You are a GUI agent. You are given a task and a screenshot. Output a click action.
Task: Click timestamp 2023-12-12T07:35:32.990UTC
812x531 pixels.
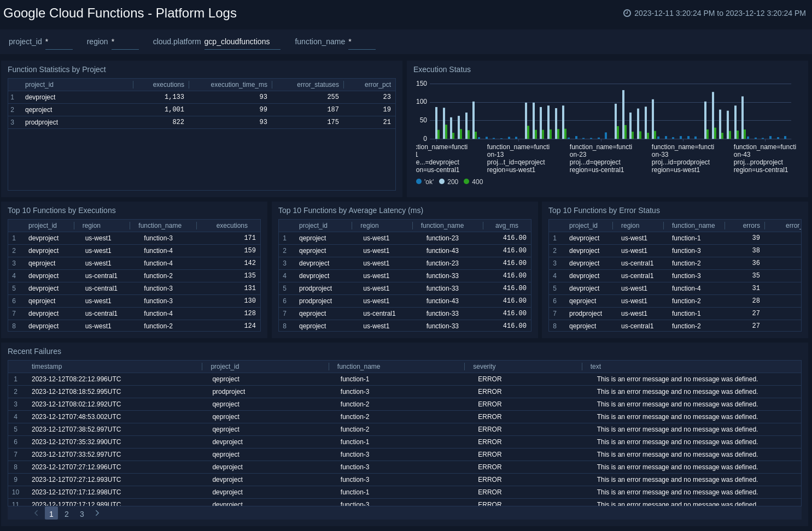tap(77, 442)
